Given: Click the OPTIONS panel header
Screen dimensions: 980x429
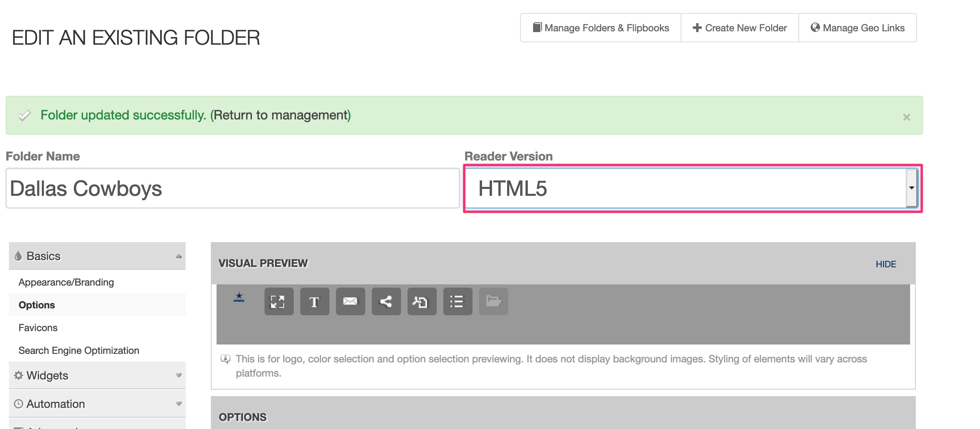Looking at the screenshot, I should pyautogui.click(x=563, y=413).
